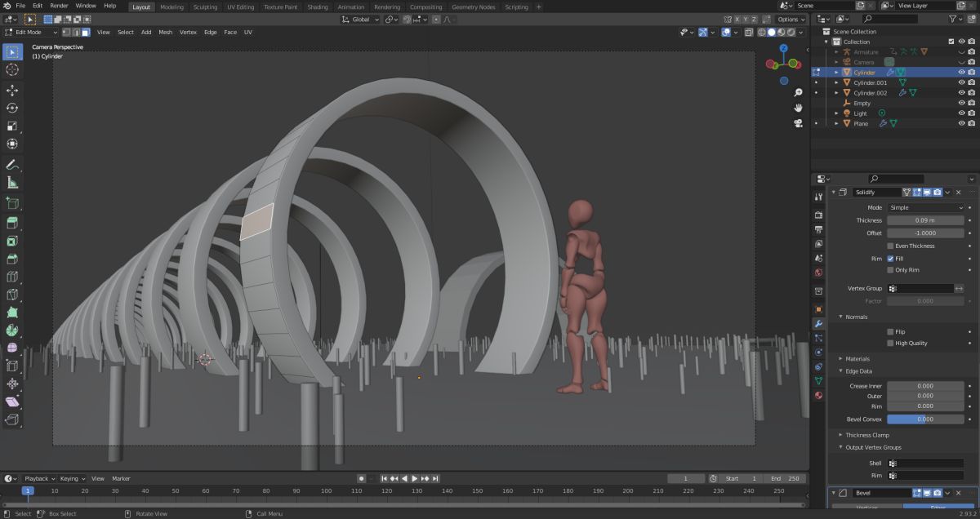Open the Render Properties tab
This screenshot has width=980, height=519.
pyautogui.click(x=818, y=215)
